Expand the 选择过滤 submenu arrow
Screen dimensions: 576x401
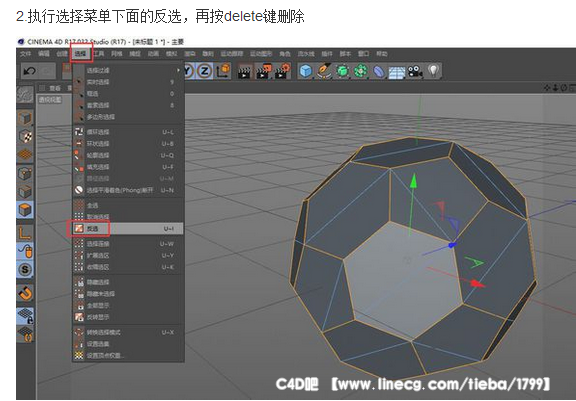tap(178, 70)
